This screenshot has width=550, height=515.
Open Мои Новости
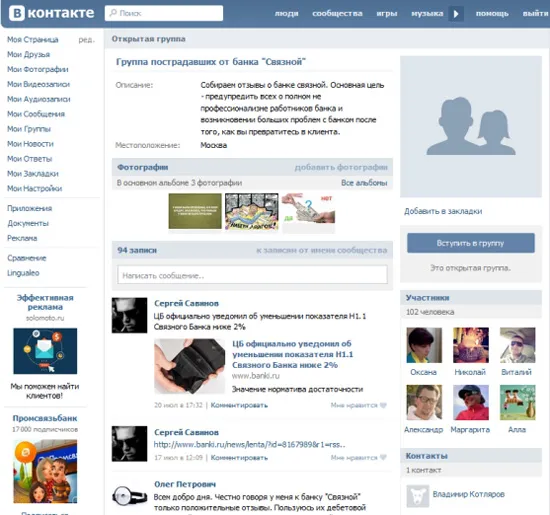pyautogui.click(x=30, y=144)
